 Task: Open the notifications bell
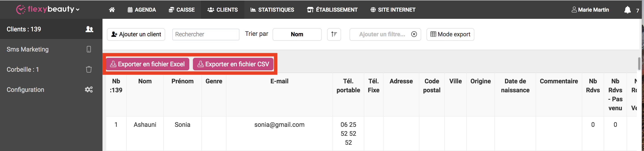627,10
